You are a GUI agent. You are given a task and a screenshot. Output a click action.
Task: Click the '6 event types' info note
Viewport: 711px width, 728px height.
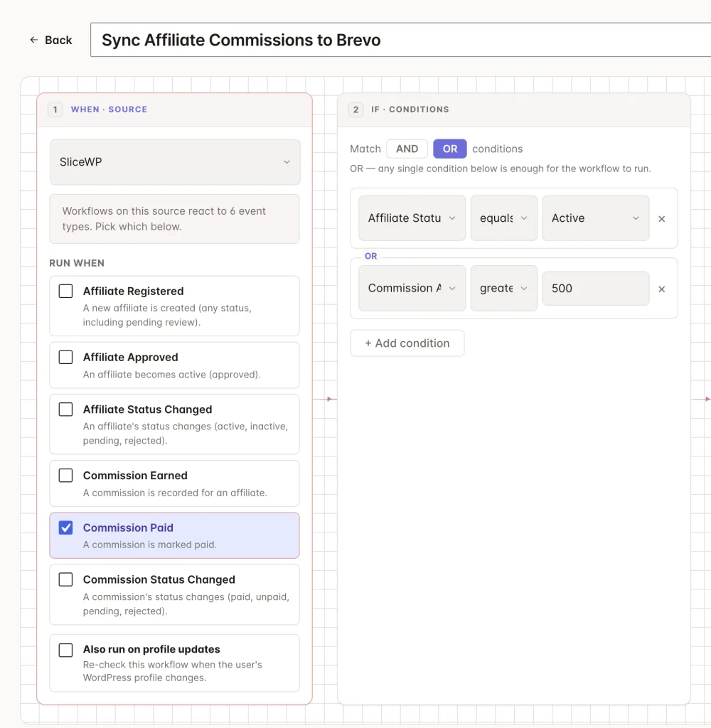175,219
